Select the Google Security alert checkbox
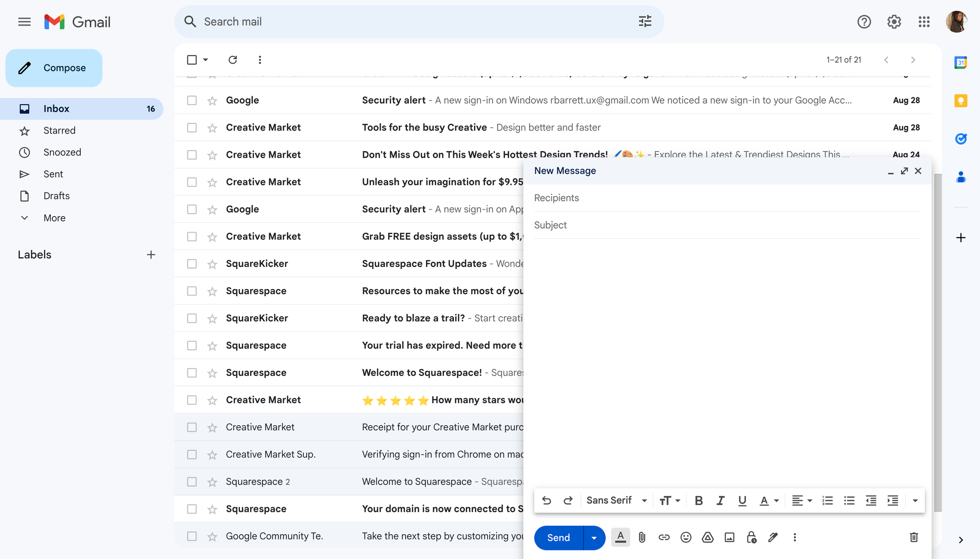Viewport: 980px width, 559px height. tap(192, 100)
